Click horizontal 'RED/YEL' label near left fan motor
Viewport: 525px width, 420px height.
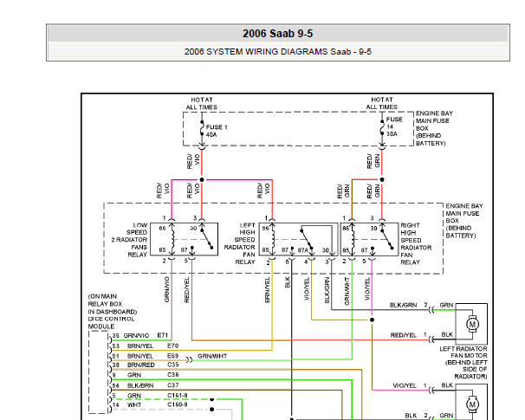click(404, 335)
